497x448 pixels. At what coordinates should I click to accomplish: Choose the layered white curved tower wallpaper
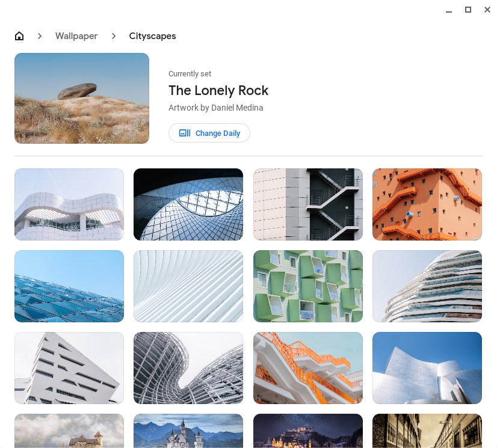[427, 286]
